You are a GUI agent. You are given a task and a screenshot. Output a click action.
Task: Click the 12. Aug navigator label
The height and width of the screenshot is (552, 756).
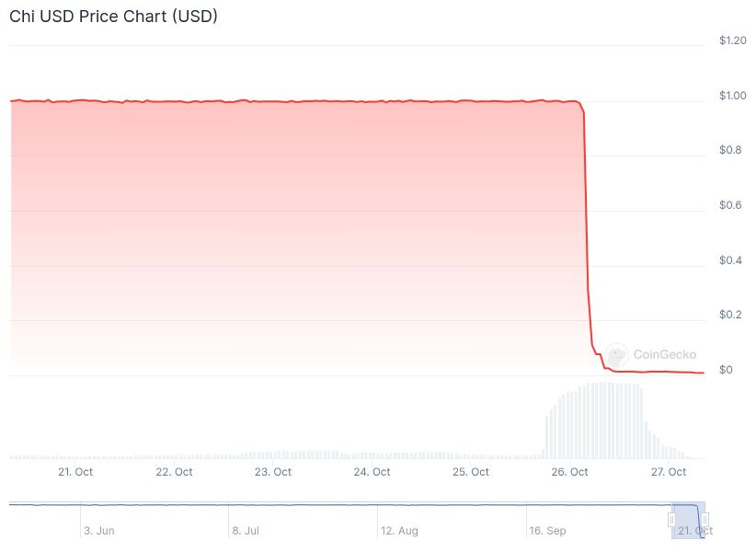click(x=398, y=531)
